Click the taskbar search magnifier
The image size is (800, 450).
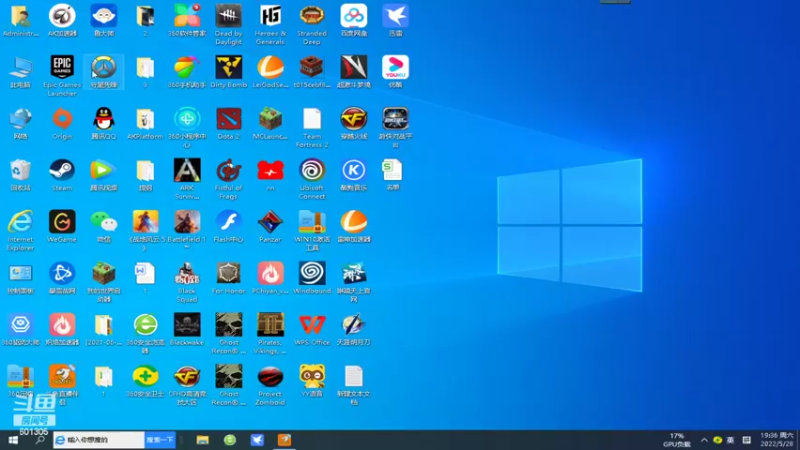coord(39,440)
